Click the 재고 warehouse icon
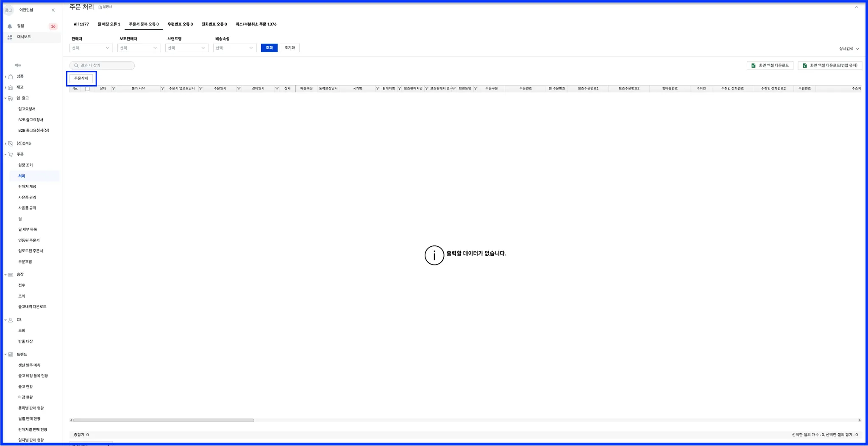Viewport: 868px width, 446px height. point(11,87)
